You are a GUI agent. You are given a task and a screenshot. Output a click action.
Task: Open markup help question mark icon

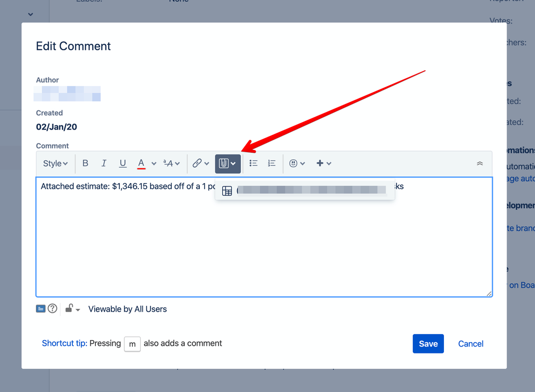(52, 309)
